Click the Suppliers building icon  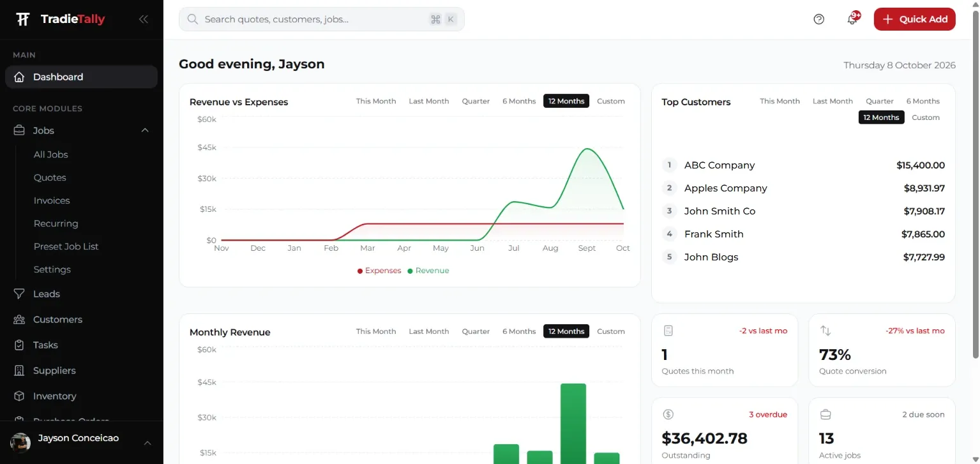coord(20,371)
